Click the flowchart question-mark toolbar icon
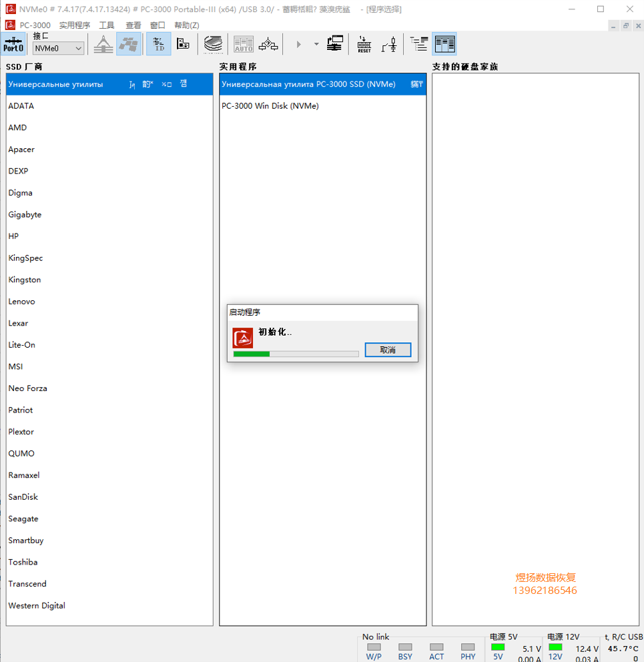 pos(268,44)
